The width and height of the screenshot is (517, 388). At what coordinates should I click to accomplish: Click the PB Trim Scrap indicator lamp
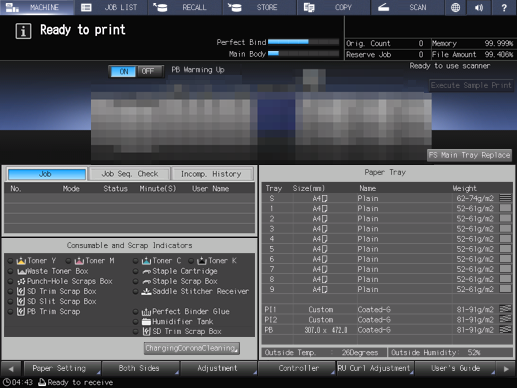[10, 312]
